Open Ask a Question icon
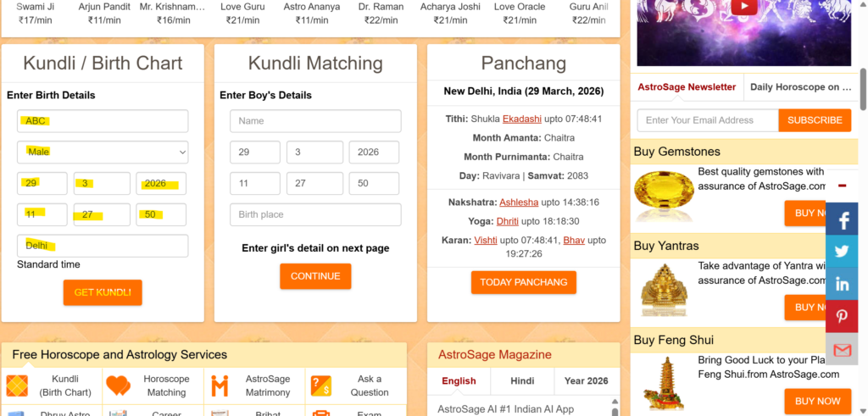 click(x=321, y=385)
